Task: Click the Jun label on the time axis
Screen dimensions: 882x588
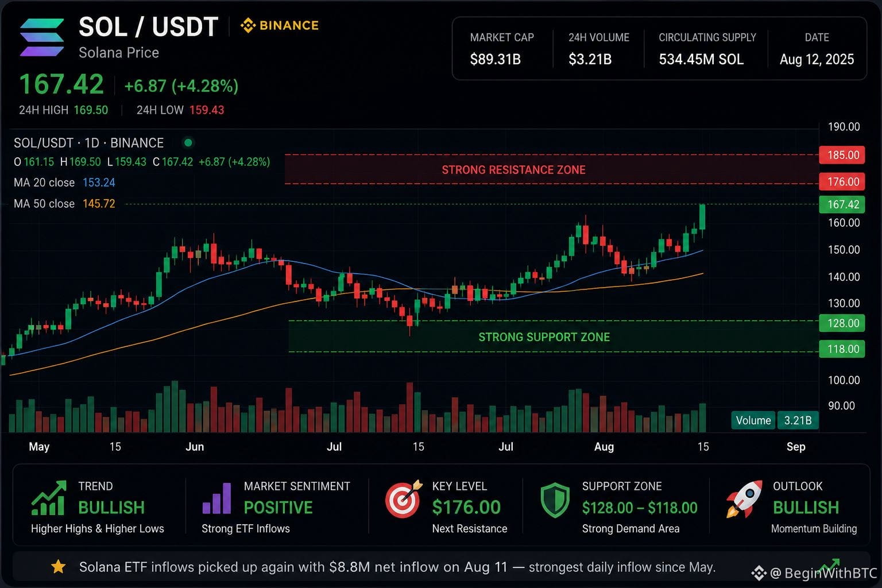Action: (x=195, y=447)
